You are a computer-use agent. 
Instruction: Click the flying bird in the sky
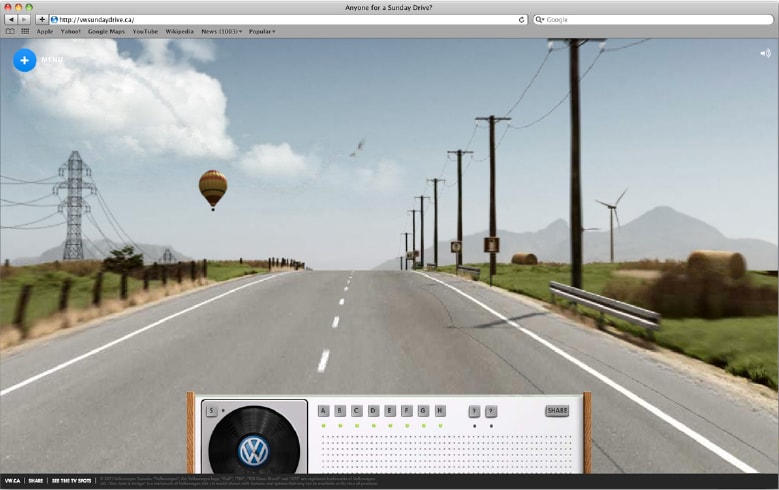click(x=358, y=148)
